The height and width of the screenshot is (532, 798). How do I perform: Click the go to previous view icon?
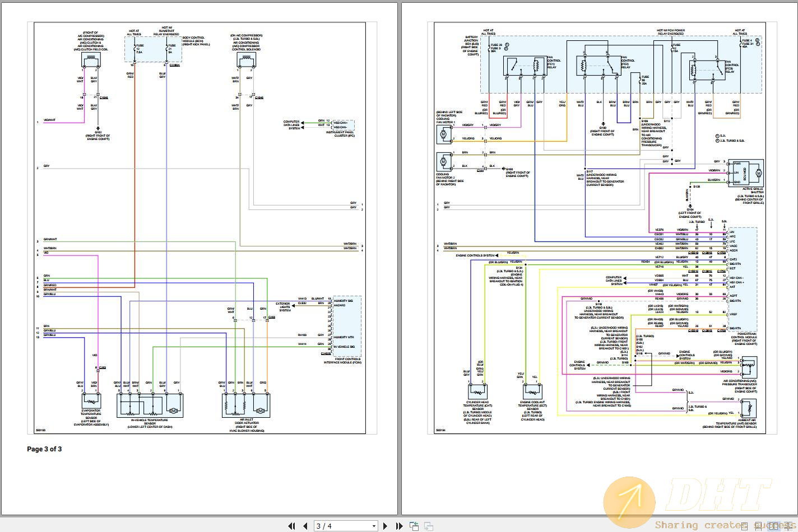click(x=414, y=526)
